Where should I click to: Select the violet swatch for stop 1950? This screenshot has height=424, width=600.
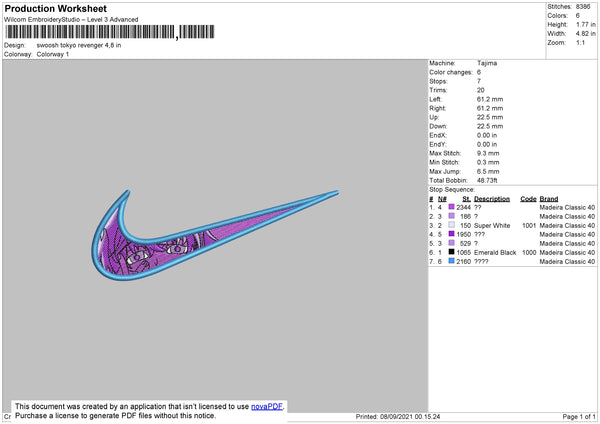coord(452,234)
